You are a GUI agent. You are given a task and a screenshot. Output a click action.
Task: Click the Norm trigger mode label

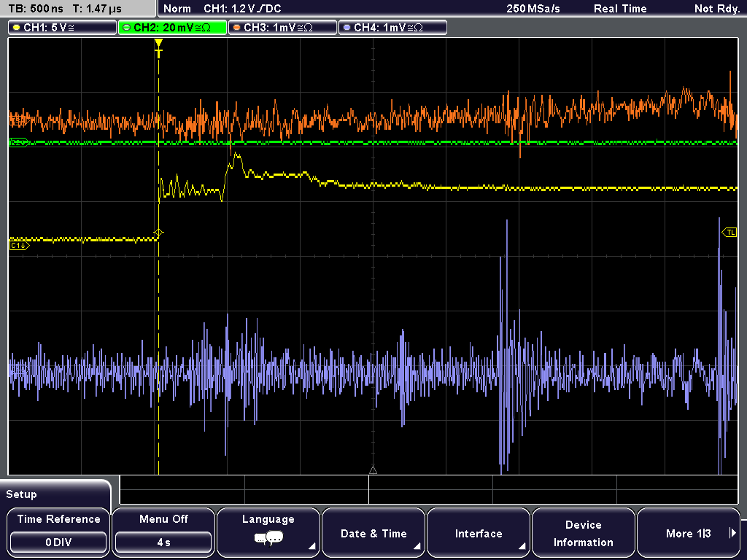pyautogui.click(x=177, y=9)
